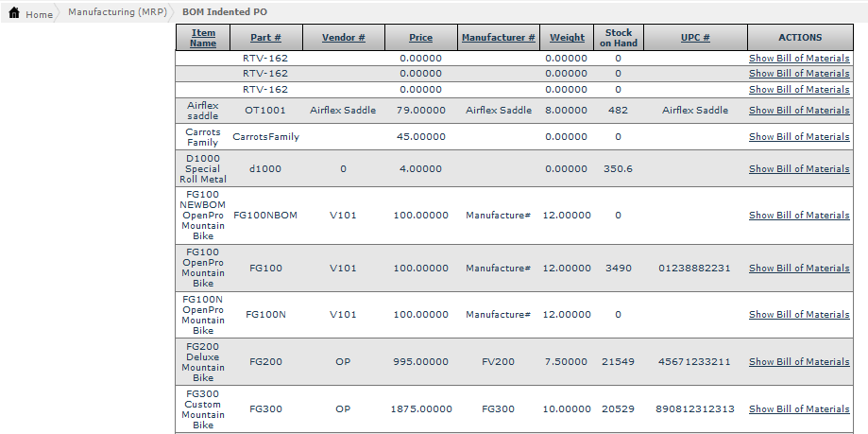Sort by Manufacturer # column header

[499, 38]
